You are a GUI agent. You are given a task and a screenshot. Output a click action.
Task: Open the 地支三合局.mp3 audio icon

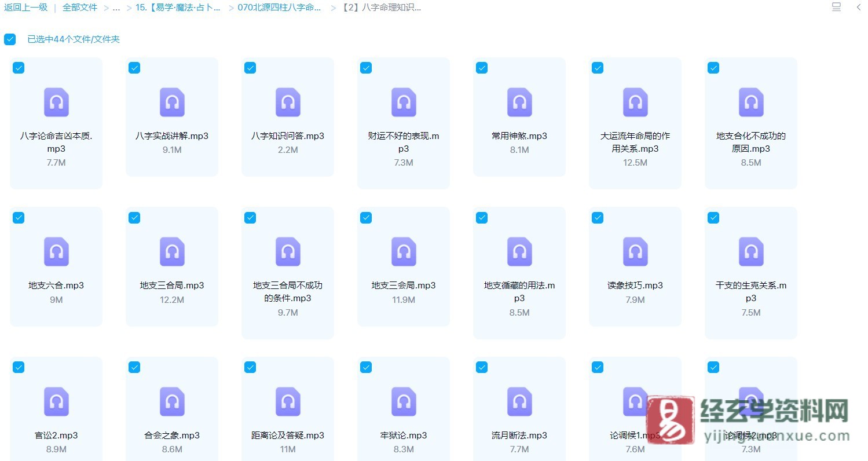point(172,252)
